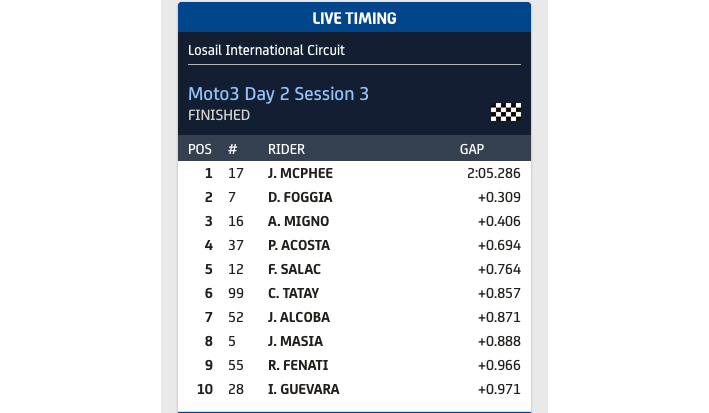This screenshot has width=709, height=413.
Task: Click rider J. Masia name
Action: [x=295, y=341]
